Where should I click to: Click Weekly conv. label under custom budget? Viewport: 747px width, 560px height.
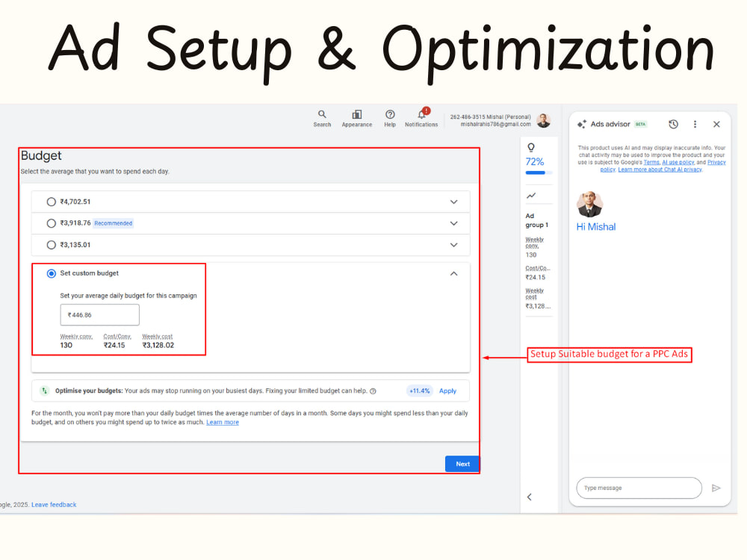tap(76, 337)
